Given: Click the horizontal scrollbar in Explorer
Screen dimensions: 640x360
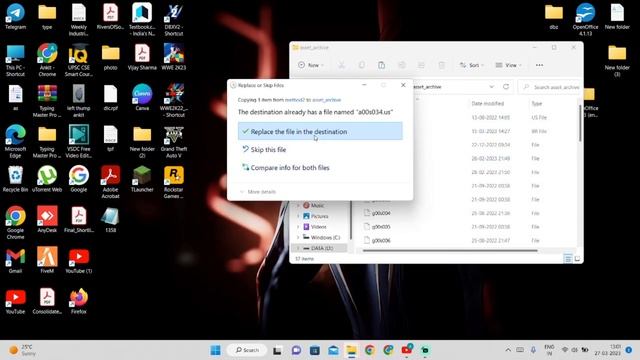Looking at the screenshot, I should [450, 251].
